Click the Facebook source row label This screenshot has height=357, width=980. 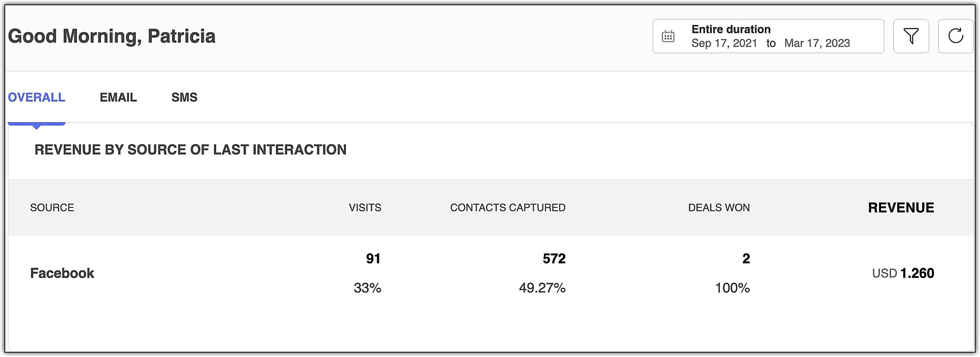[x=62, y=273]
